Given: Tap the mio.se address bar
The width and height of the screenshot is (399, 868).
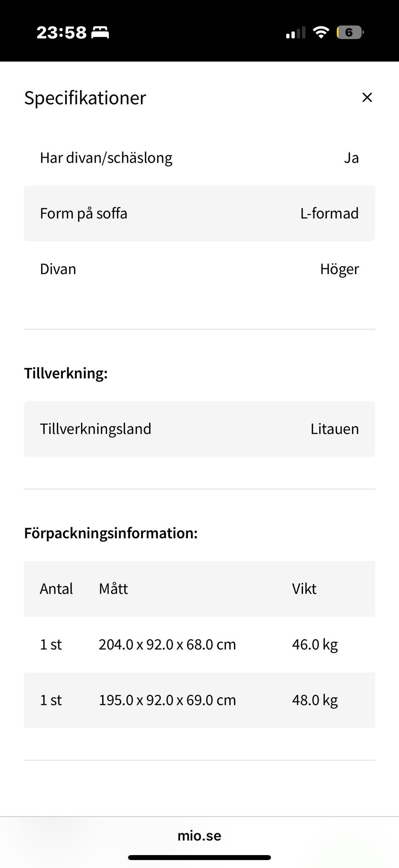Looking at the screenshot, I should point(199,836).
